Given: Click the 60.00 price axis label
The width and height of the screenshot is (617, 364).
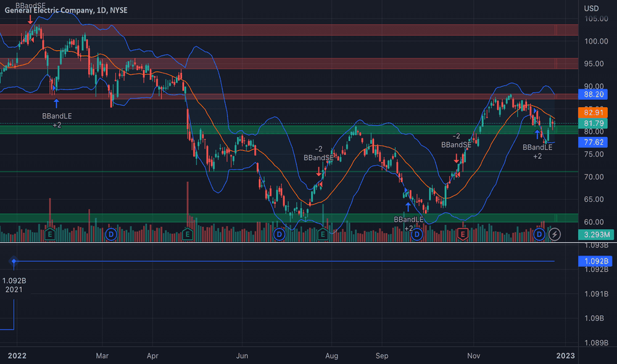Looking at the screenshot, I should 594,222.
